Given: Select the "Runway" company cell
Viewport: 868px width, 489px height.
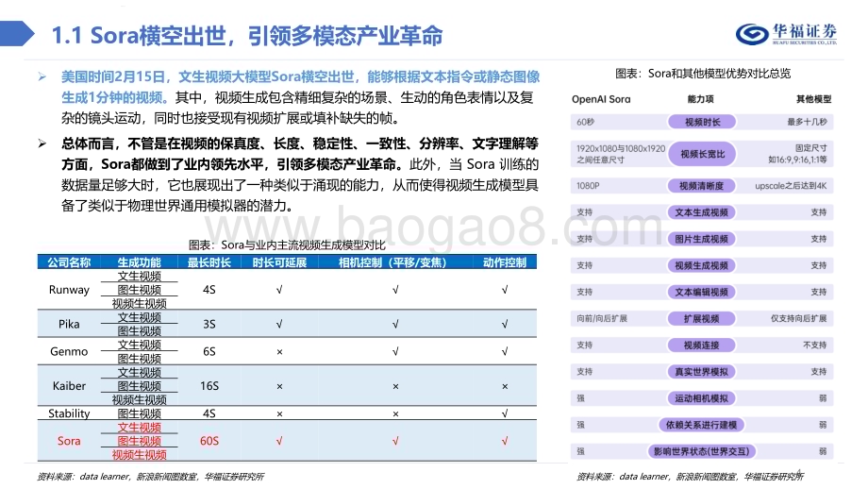Looking at the screenshot, I should click(69, 290).
